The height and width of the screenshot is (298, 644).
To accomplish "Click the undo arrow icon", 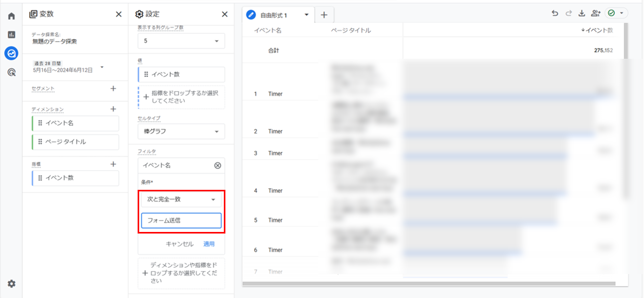I will coord(555,14).
